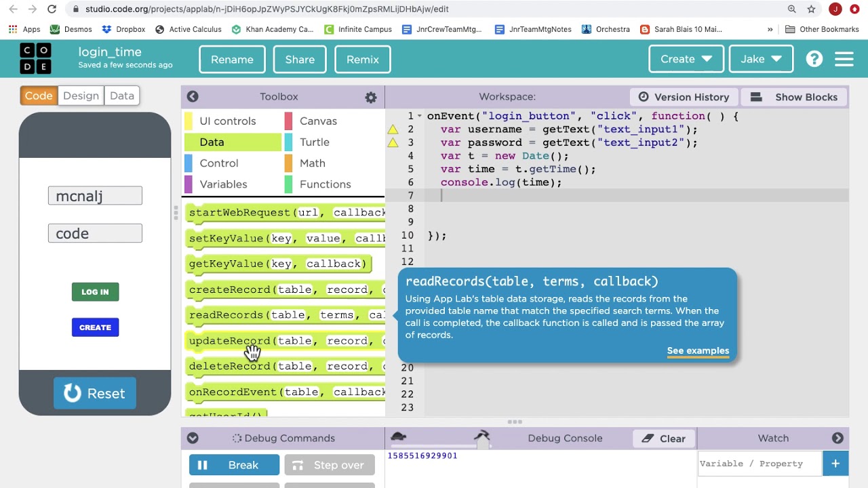Bookmark this page with the star
The width and height of the screenshot is (868, 488).
[x=811, y=9]
